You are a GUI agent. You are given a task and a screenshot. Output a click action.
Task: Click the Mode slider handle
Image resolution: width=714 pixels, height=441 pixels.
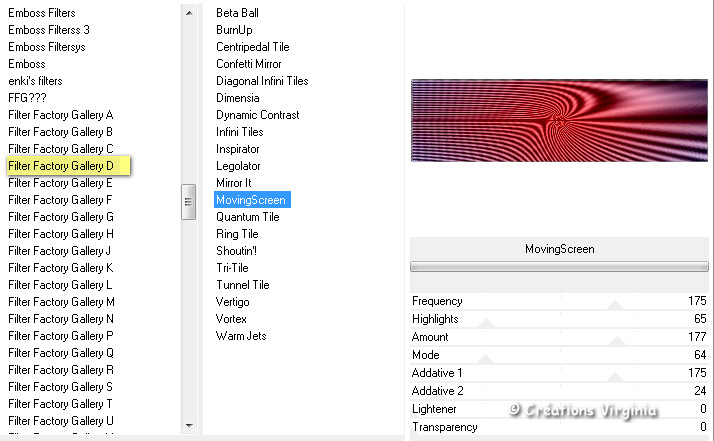coord(485,359)
